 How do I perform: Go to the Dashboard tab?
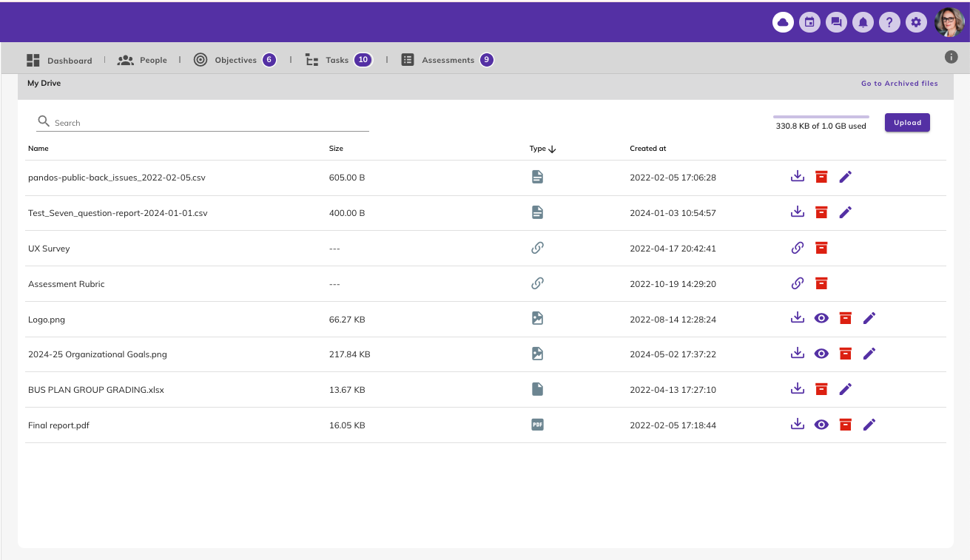tap(59, 60)
